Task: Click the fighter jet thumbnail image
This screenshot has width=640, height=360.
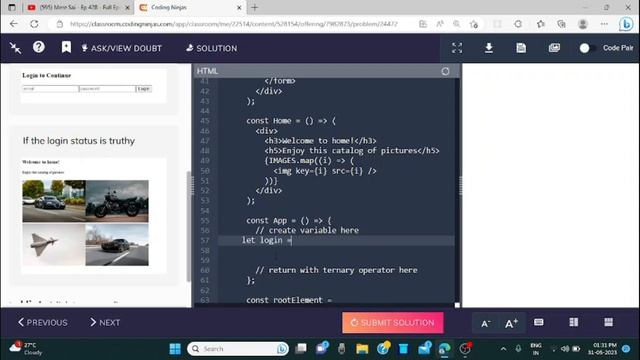Action: pyautogui.click(x=54, y=244)
